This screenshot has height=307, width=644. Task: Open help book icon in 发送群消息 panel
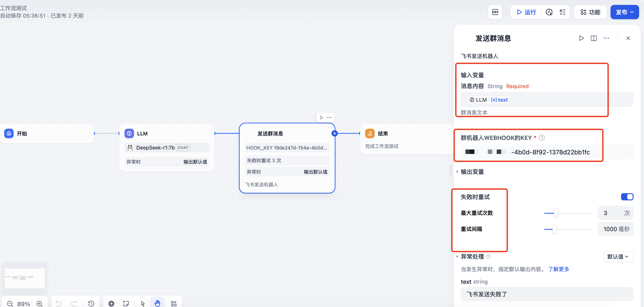click(594, 38)
